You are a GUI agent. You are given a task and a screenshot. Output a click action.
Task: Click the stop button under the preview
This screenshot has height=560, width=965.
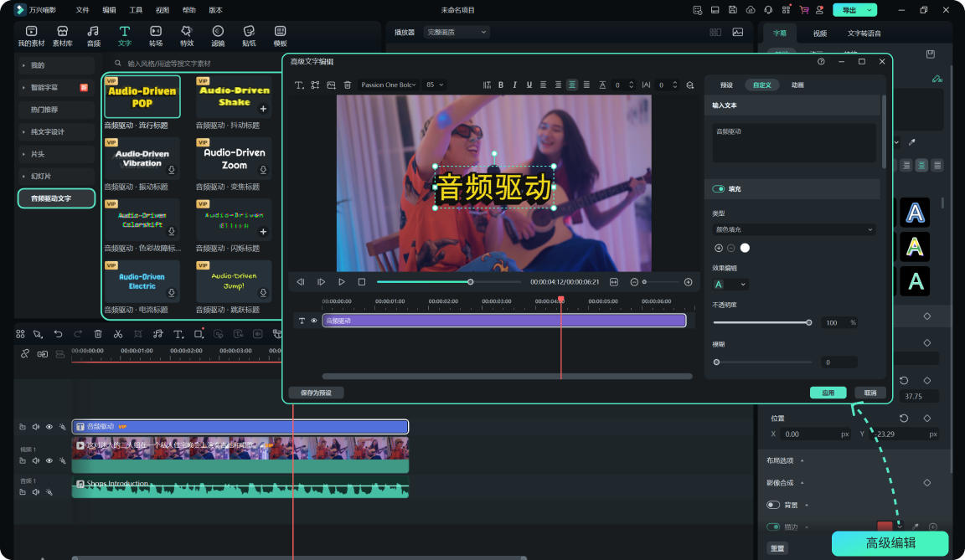(362, 282)
